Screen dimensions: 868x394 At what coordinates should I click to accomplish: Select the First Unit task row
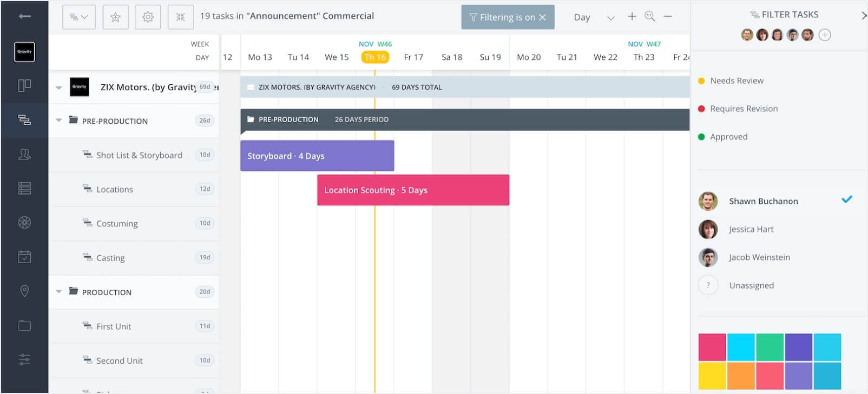click(134, 326)
